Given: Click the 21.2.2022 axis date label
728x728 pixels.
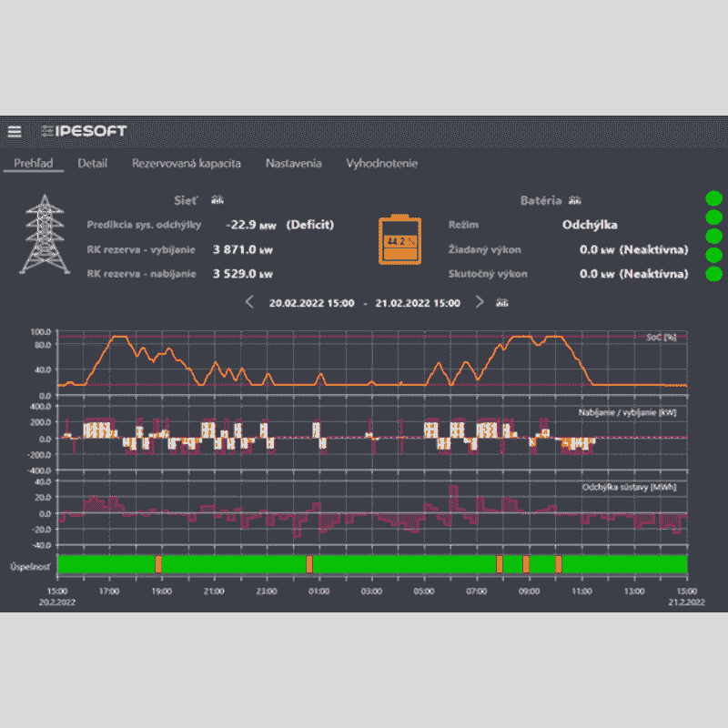Looking at the screenshot, I should 687,602.
